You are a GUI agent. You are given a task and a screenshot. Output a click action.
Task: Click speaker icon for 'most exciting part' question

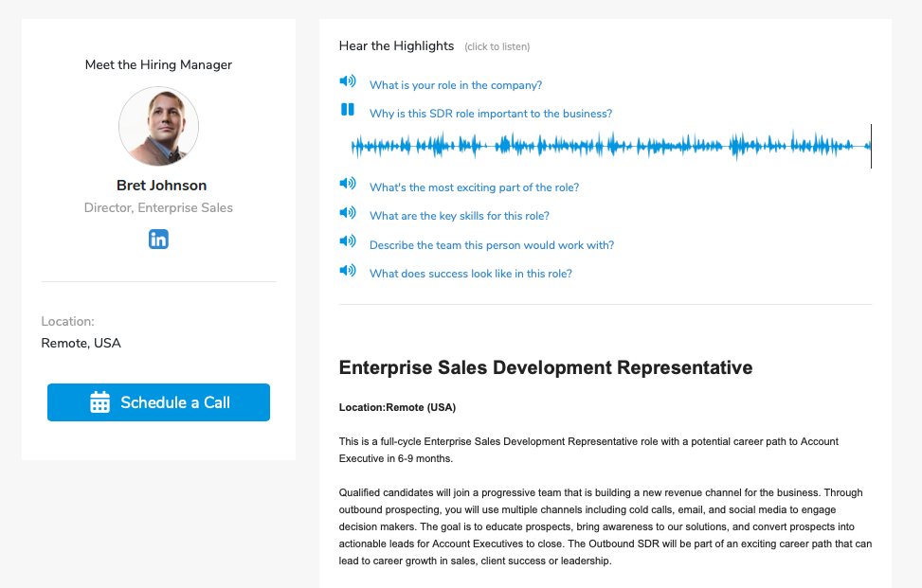coord(348,185)
